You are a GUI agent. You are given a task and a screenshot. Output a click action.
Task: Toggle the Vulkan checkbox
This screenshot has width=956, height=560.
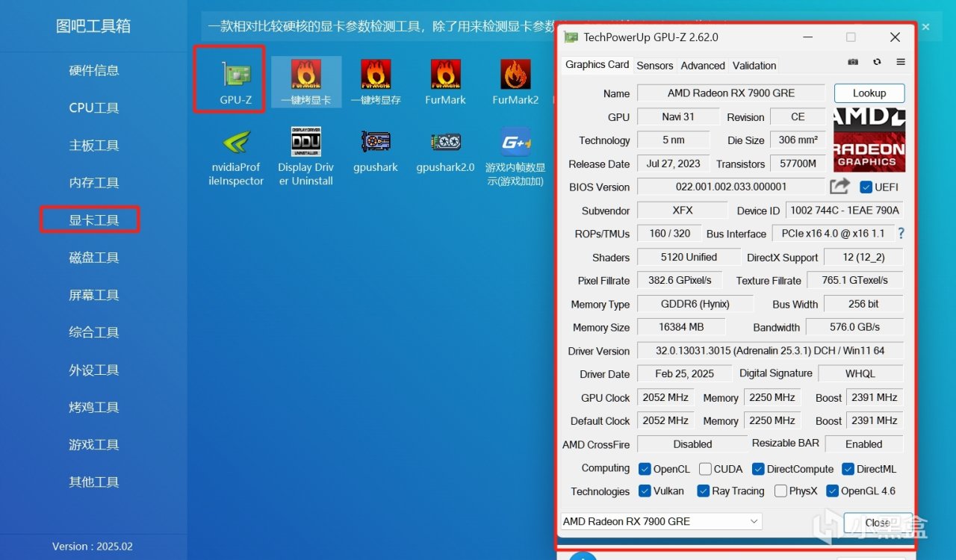pyautogui.click(x=645, y=491)
